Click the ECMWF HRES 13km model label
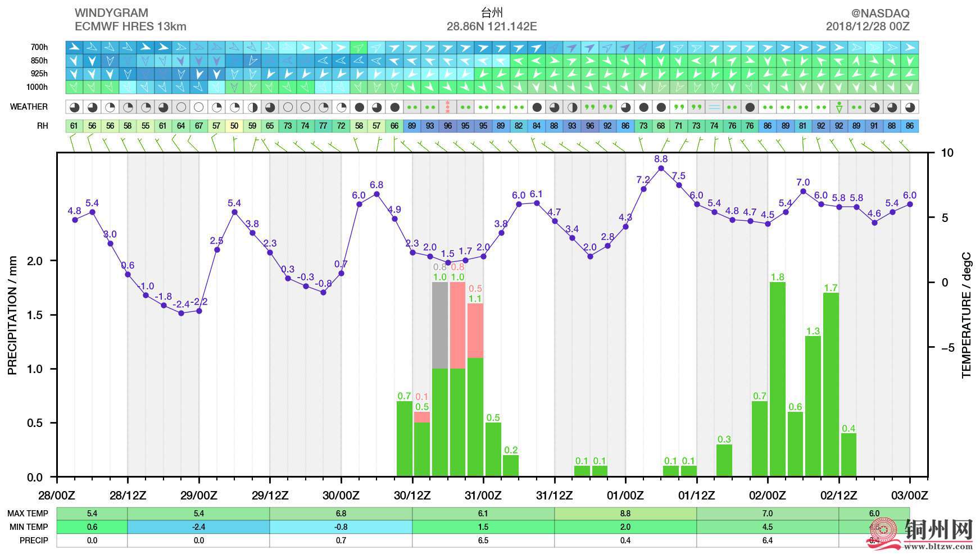 [x=130, y=26]
